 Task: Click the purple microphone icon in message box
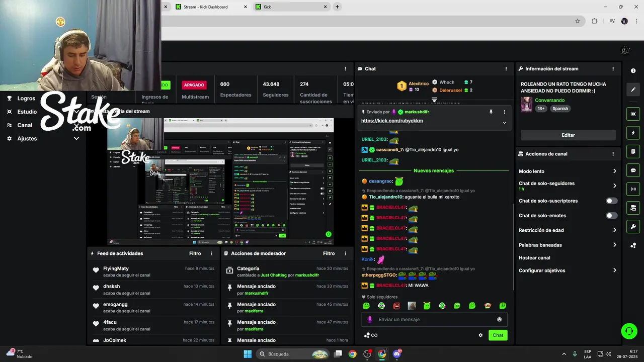point(370,319)
